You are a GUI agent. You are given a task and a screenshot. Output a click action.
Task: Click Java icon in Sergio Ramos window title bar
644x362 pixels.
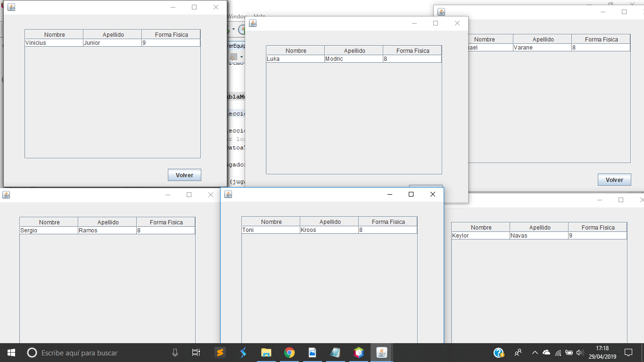[6, 195]
